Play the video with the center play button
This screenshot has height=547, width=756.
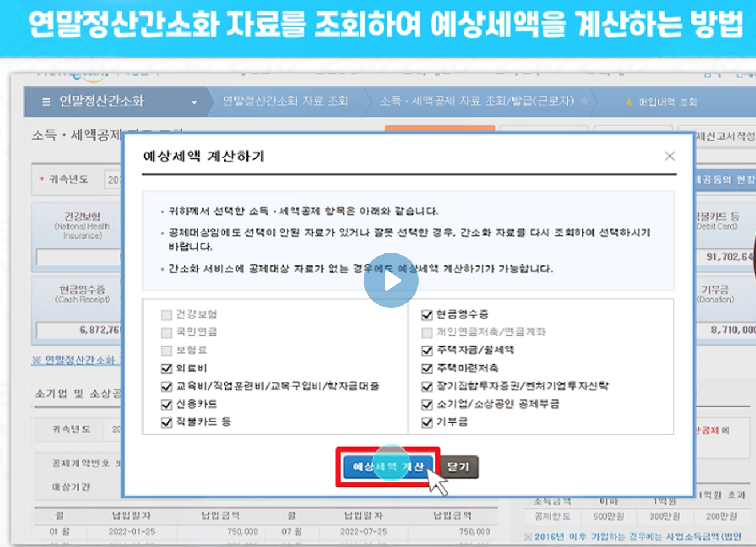click(391, 280)
